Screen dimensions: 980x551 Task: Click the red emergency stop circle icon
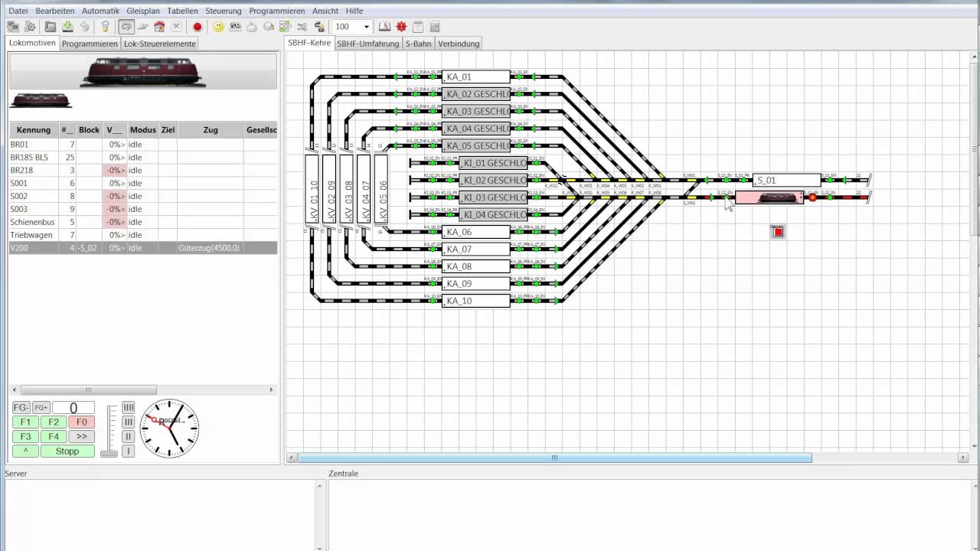click(197, 27)
